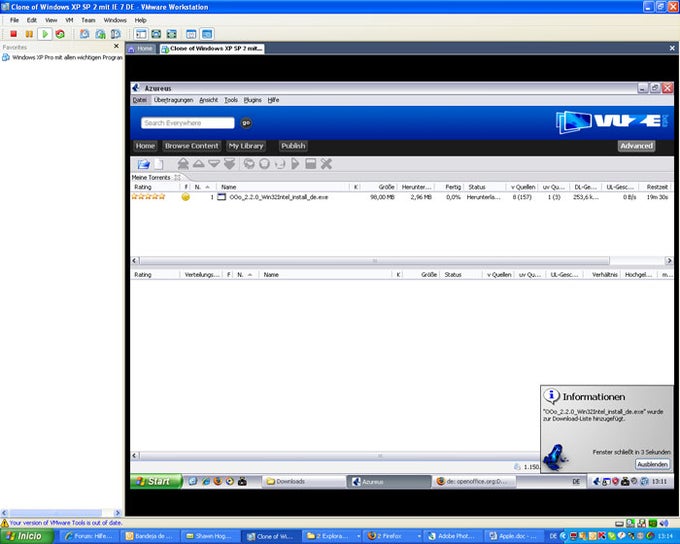Click the Firefox quick launch icon in guest
The height and width of the screenshot is (544, 680).
[x=218, y=481]
